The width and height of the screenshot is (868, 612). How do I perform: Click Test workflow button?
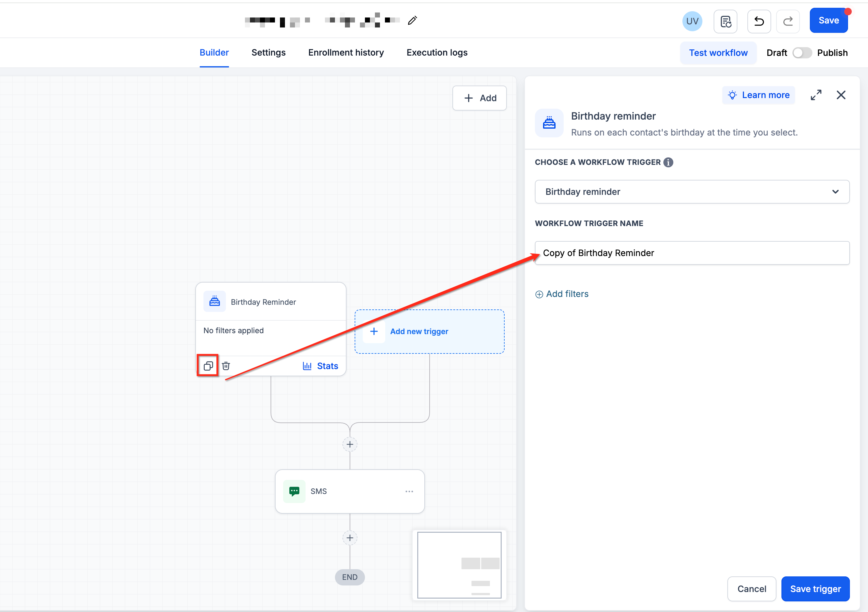point(718,53)
